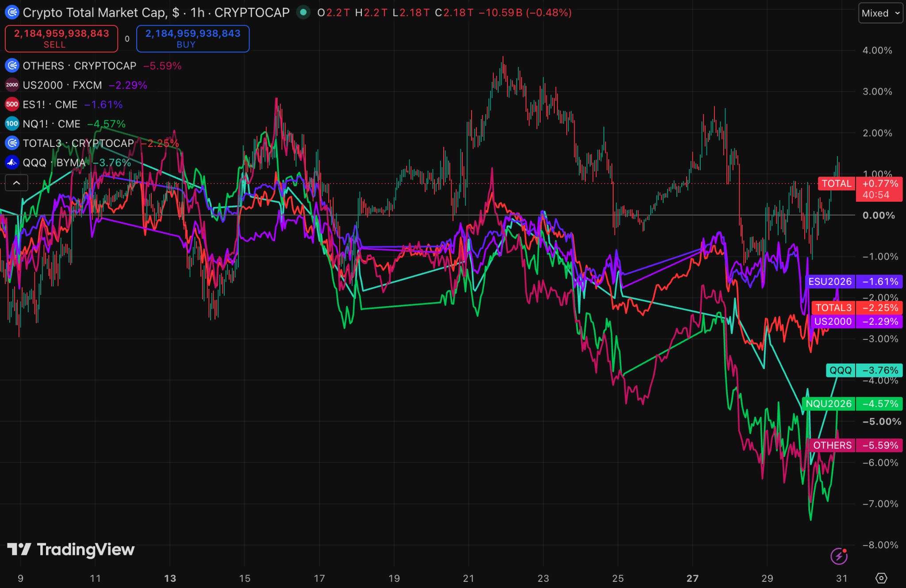
Task: Click the 3.00% level on the price scale
Action: (x=877, y=92)
